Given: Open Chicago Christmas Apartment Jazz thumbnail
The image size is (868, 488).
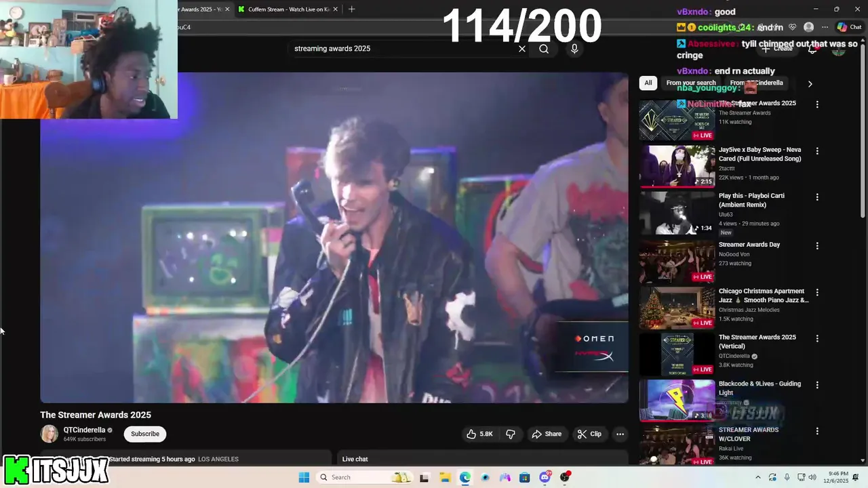Looking at the screenshot, I should coord(677,308).
